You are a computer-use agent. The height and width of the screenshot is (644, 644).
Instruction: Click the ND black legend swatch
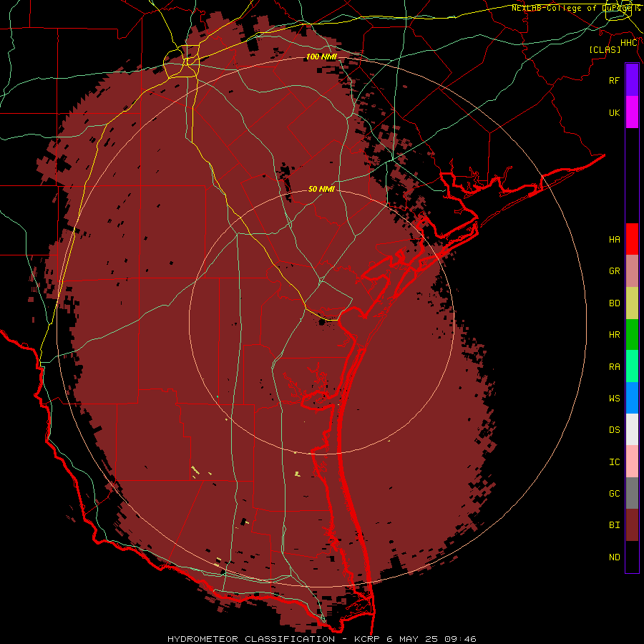pyautogui.click(x=632, y=557)
